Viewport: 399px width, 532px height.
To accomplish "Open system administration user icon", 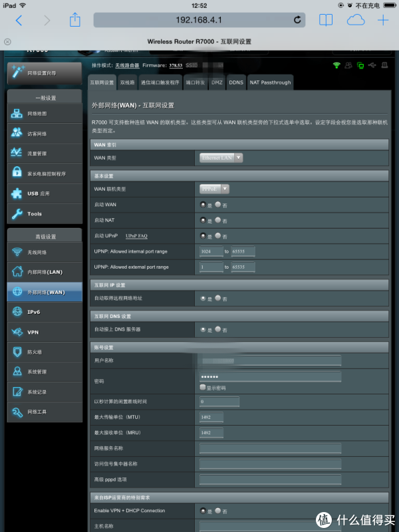I will (x=17, y=371).
